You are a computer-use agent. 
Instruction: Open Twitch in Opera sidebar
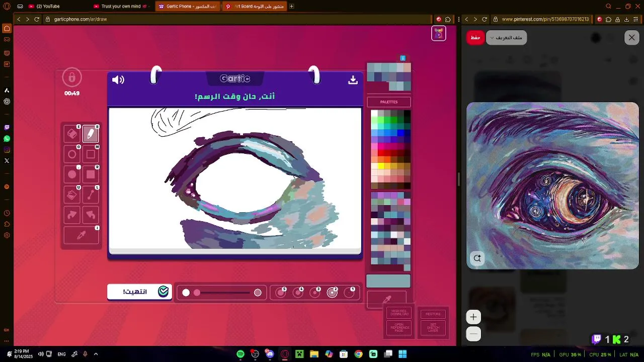[x=7, y=128]
